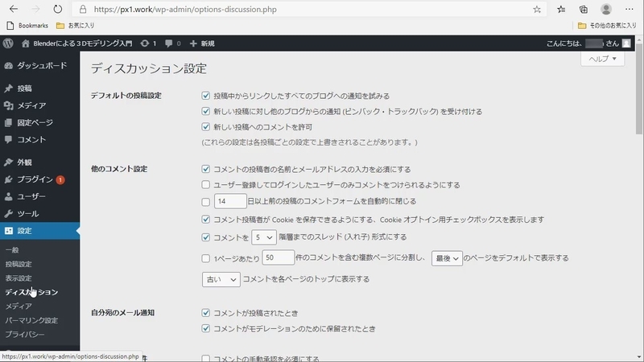Image resolution: width=644 pixels, height=362 pixels.
Task: Enable 日以上前の投稿のコメントフォームを閉じる checkbox
Action: (x=206, y=202)
